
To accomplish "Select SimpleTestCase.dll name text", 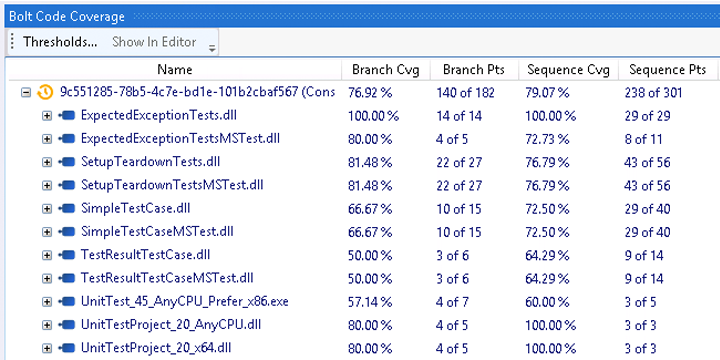I will click(135, 208).
